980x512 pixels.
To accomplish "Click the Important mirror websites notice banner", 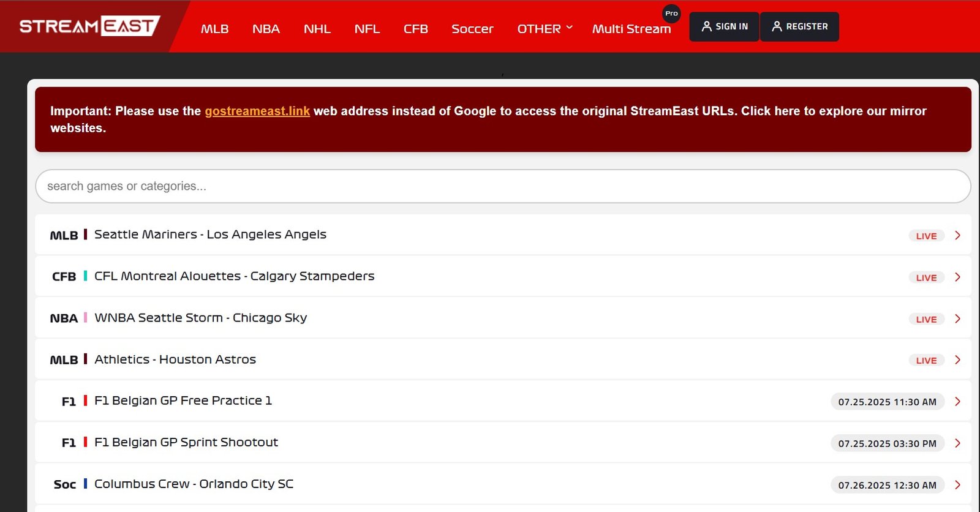I will [503, 119].
